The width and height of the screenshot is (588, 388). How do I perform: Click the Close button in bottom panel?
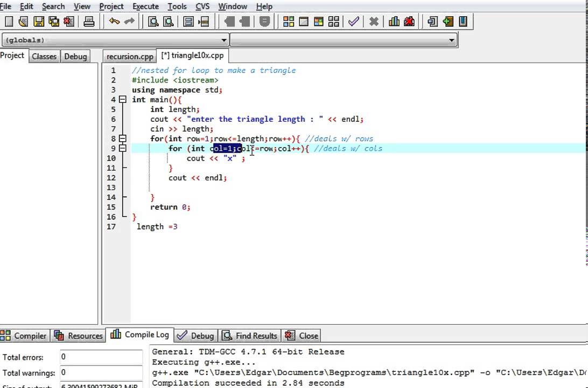(302, 336)
